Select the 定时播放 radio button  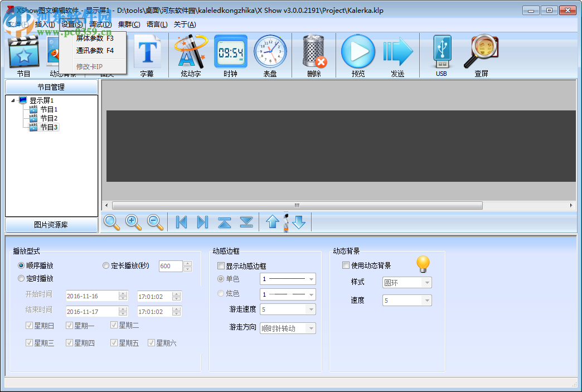pyautogui.click(x=21, y=278)
